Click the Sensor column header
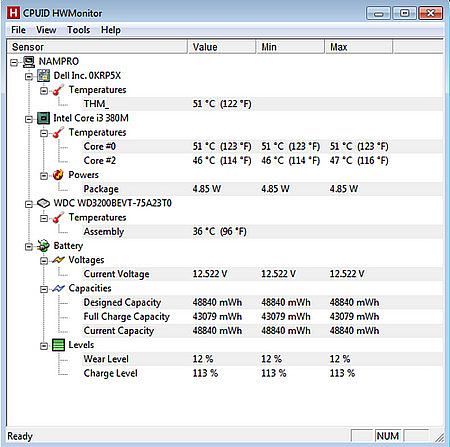Image resolution: width=450 pixels, height=447 pixels. click(x=97, y=47)
